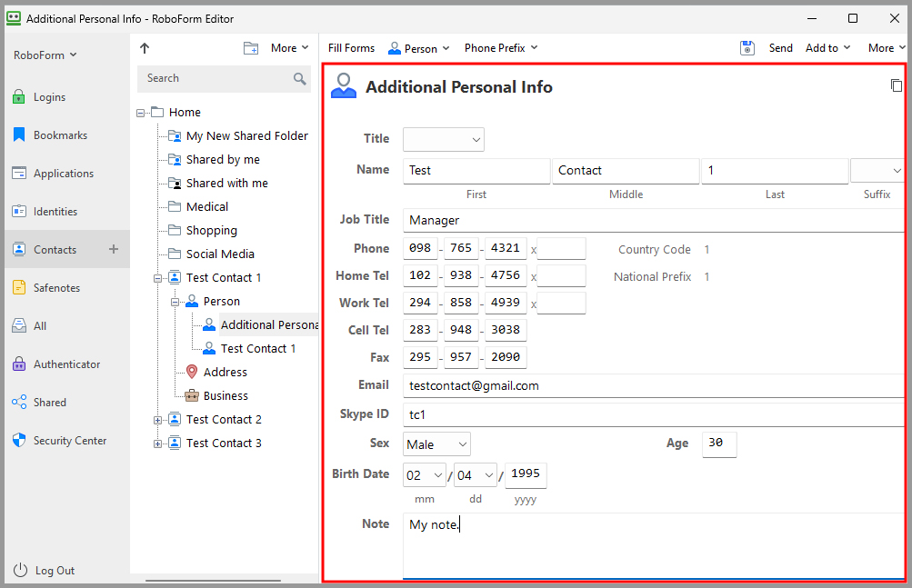Open the RoboForm main menu

45,55
